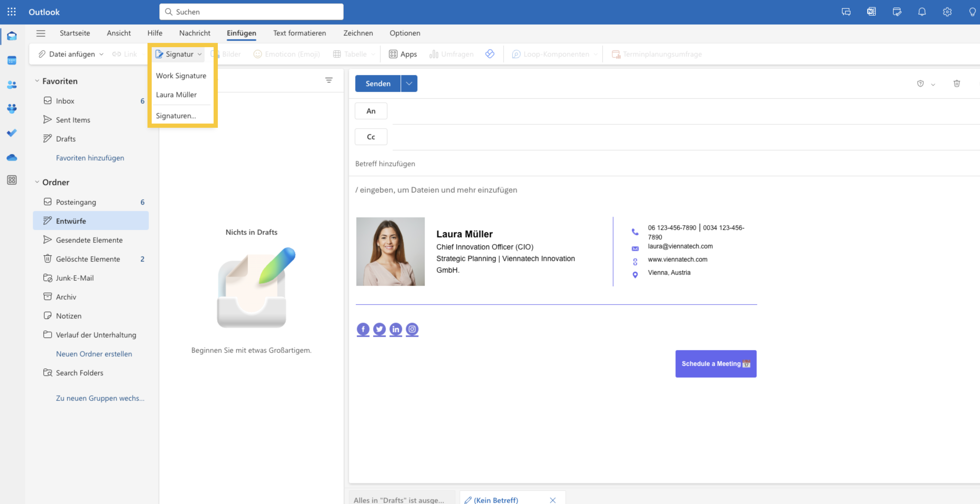This screenshot has width=980, height=504.
Task: Click the Bilder (Images) icon in ribbon
Action: (x=228, y=53)
